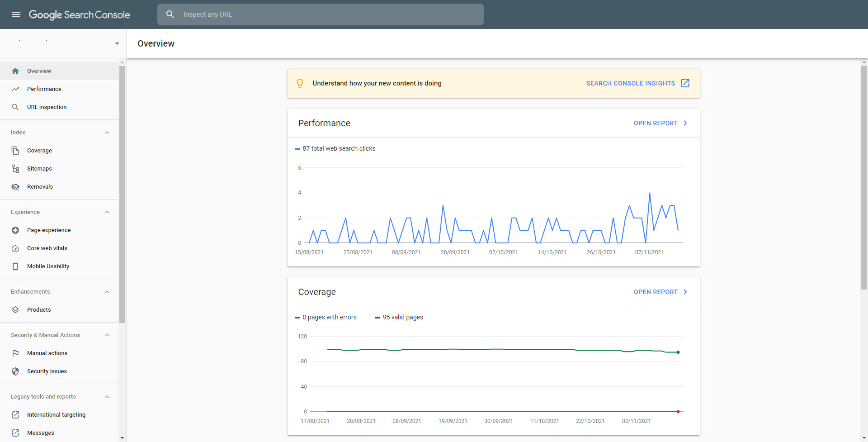Focus the Inspect any URL field
Image resolution: width=868 pixels, height=442 pixels.
point(321,14)
